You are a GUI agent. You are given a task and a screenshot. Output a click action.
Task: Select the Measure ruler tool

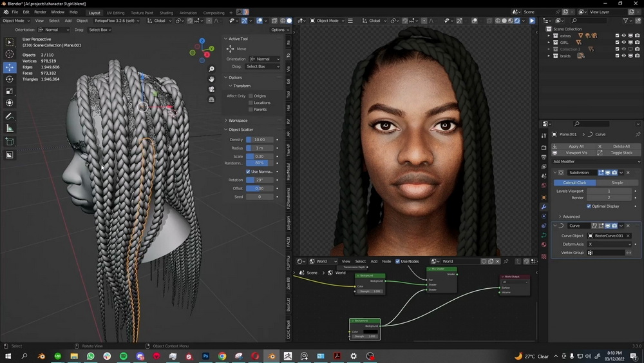point(10,129)
